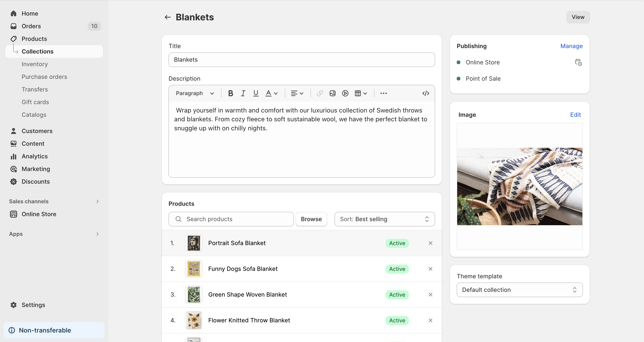644x342 pixels.
Task: Toggle italic formatting in description editor
Action: coord(243,93)
